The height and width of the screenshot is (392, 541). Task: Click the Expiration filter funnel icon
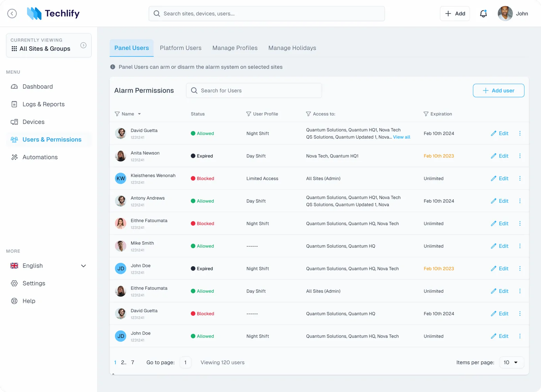click(426, 114)
